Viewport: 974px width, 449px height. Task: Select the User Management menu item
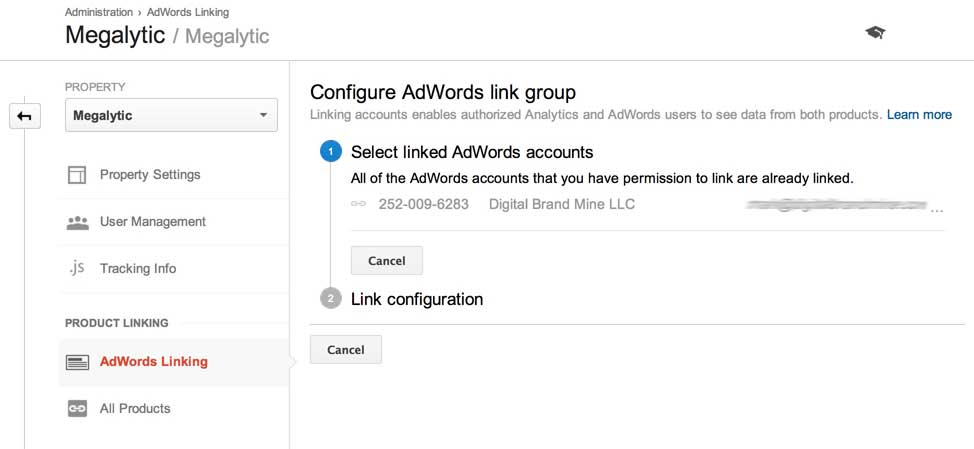(152, 222)
